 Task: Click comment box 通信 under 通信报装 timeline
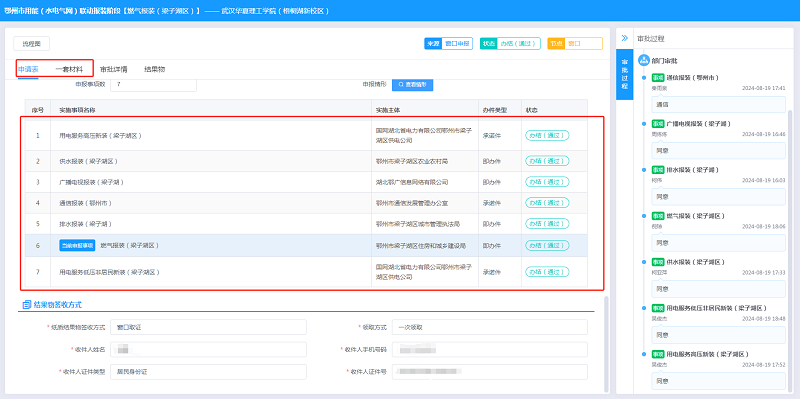click(718, 105)
